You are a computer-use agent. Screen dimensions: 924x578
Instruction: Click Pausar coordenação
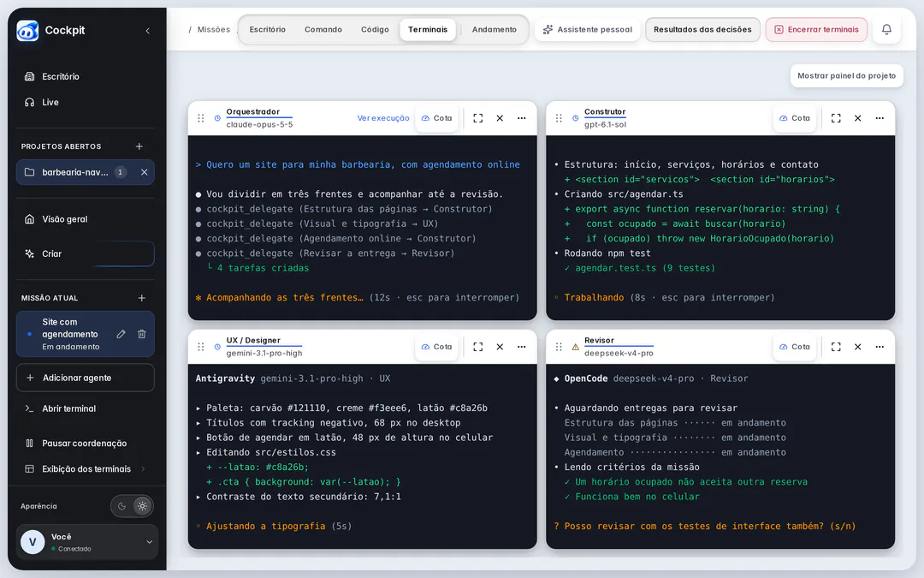tap(86, 443)
